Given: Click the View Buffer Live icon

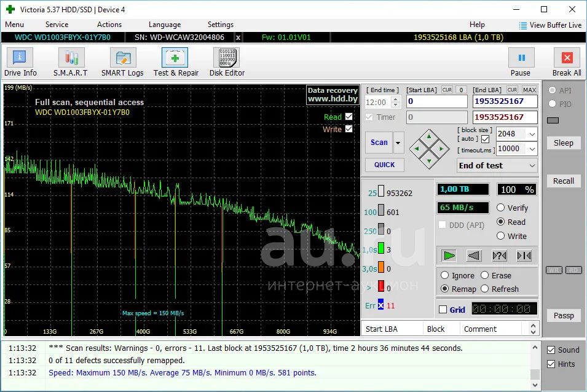Looking at the screenshot, I should point(523,25).
